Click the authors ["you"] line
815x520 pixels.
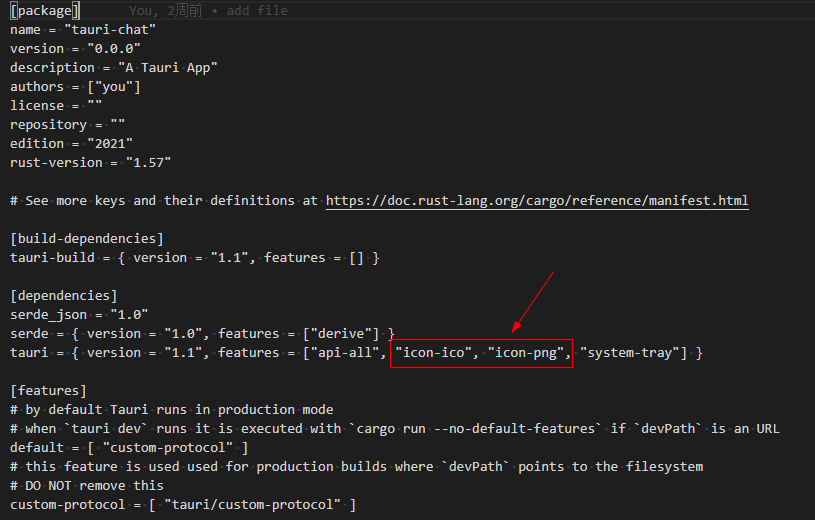coord(75,87)
